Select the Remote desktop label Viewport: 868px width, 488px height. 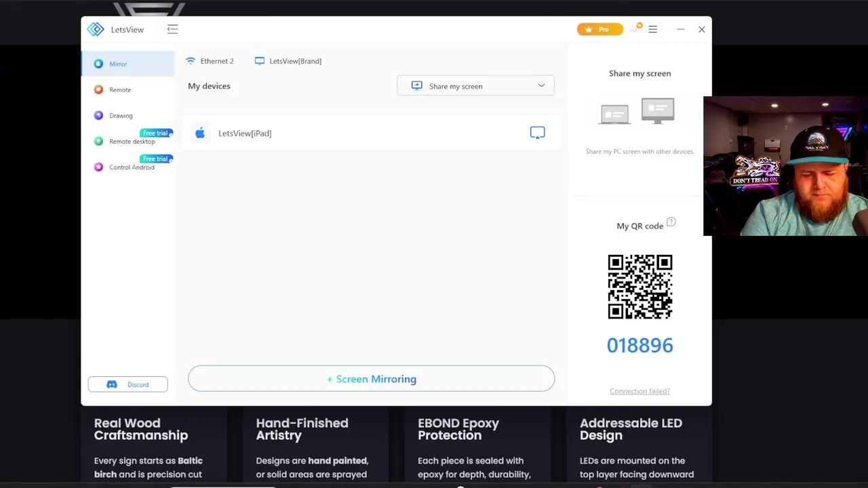[132, 141]
